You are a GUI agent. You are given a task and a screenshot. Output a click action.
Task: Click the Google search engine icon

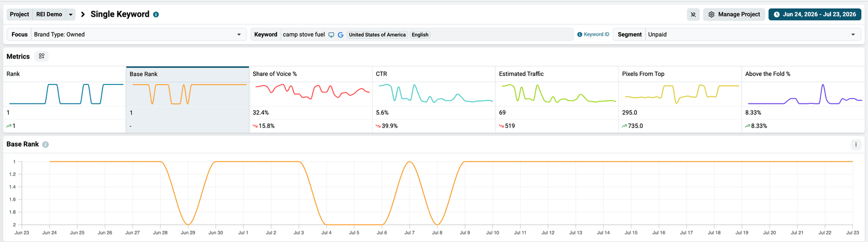tap(341, 35)
